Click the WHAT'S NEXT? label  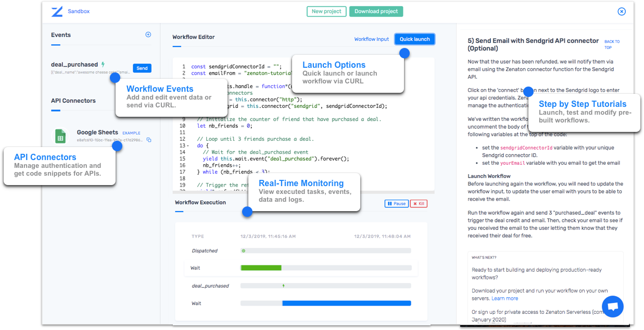click(x=484, y=257)
